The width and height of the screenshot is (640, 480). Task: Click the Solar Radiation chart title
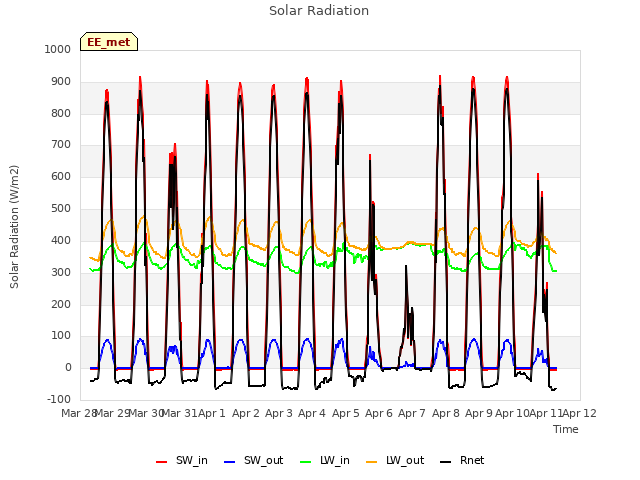point(319,11)
